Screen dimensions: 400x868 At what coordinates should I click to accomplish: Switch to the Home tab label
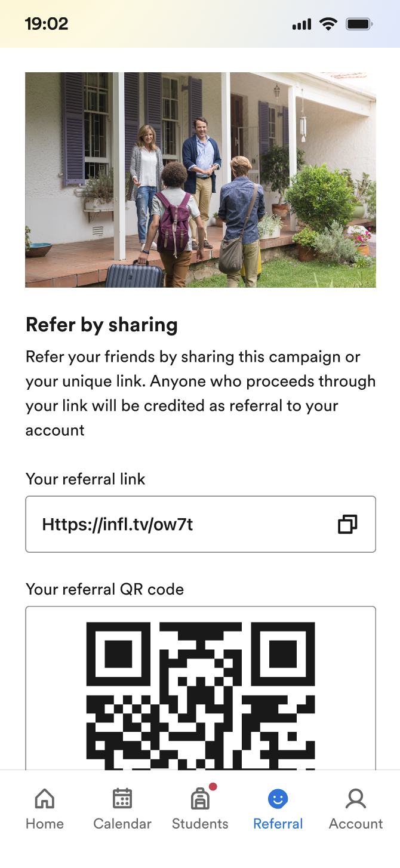[x=45, y=824]
